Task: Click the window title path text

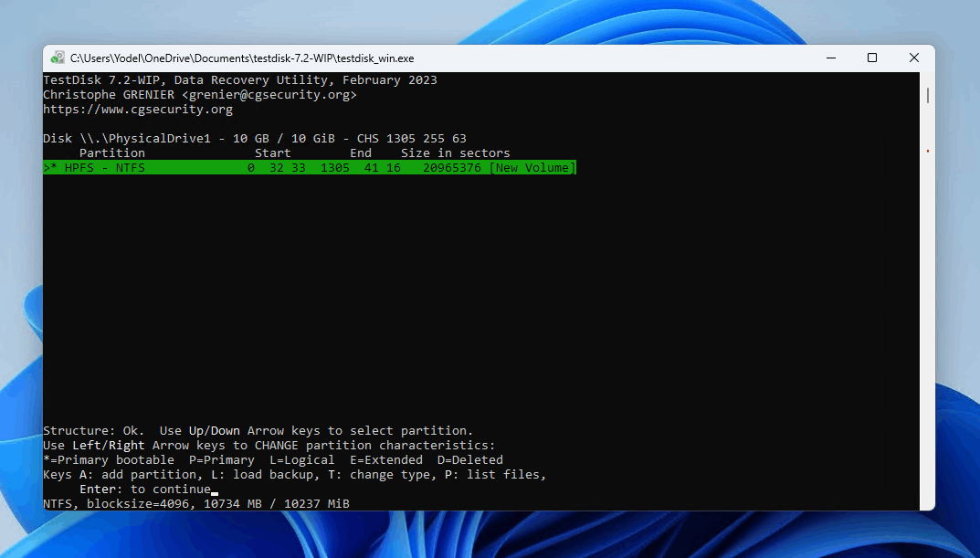Action: point(242,58)
